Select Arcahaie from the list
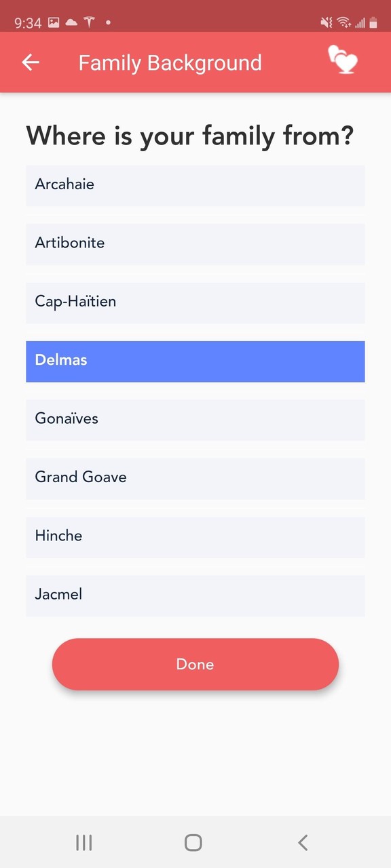 [195, 185]
